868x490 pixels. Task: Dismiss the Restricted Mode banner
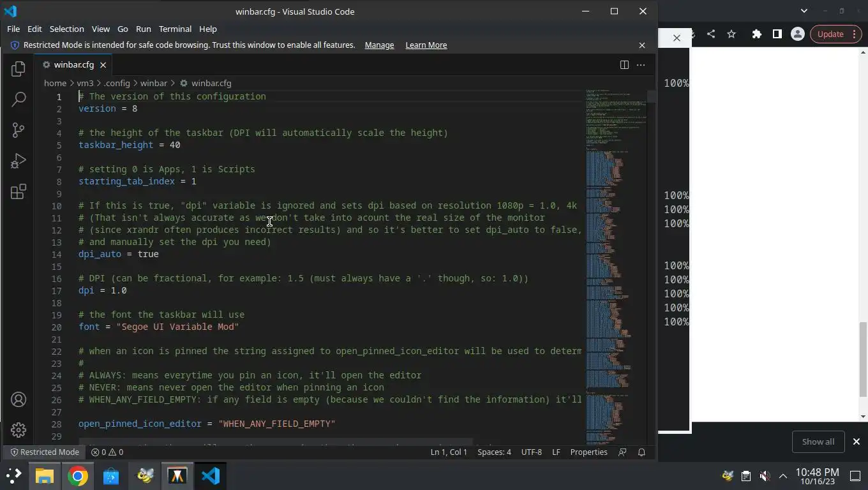642,45
